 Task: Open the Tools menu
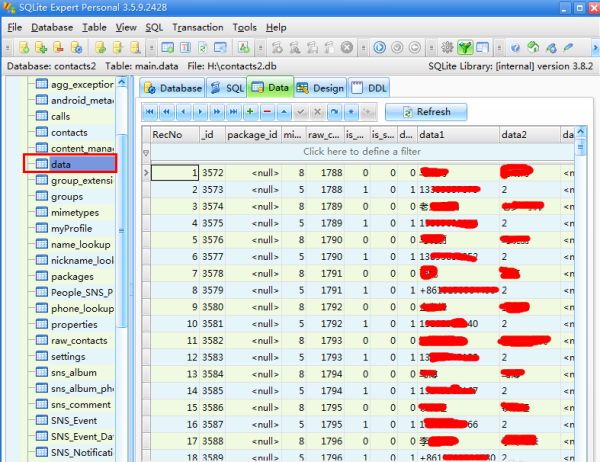click(245, 28)
